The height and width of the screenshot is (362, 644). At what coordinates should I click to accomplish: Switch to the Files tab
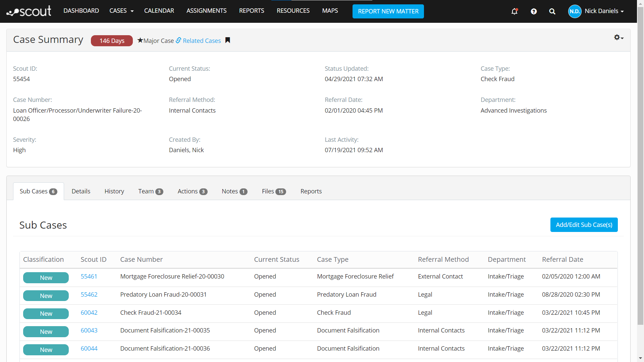(x=273, y=191)
